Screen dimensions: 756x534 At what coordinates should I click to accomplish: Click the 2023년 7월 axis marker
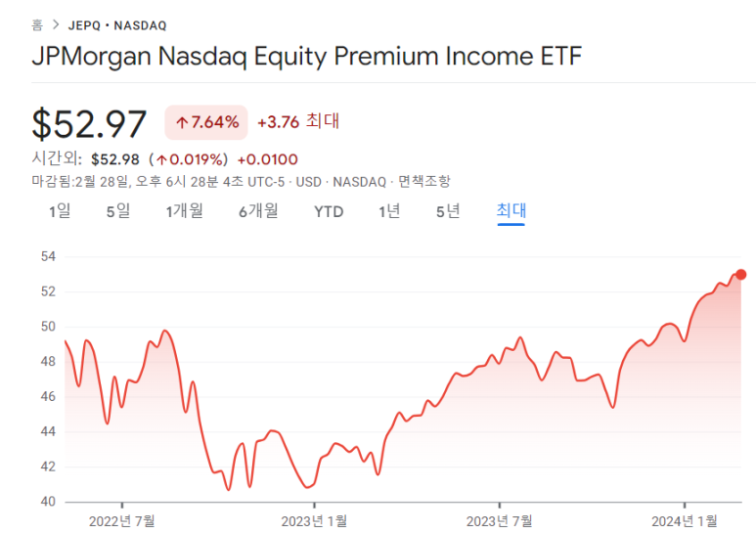point(500,521)
